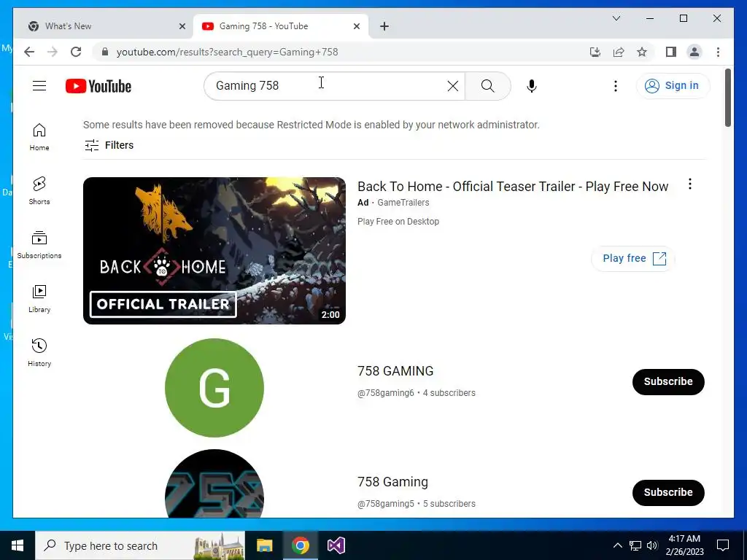Click '@758gaming6 • 4 subscribers' text
747x560 pixels.
[417, 393]
